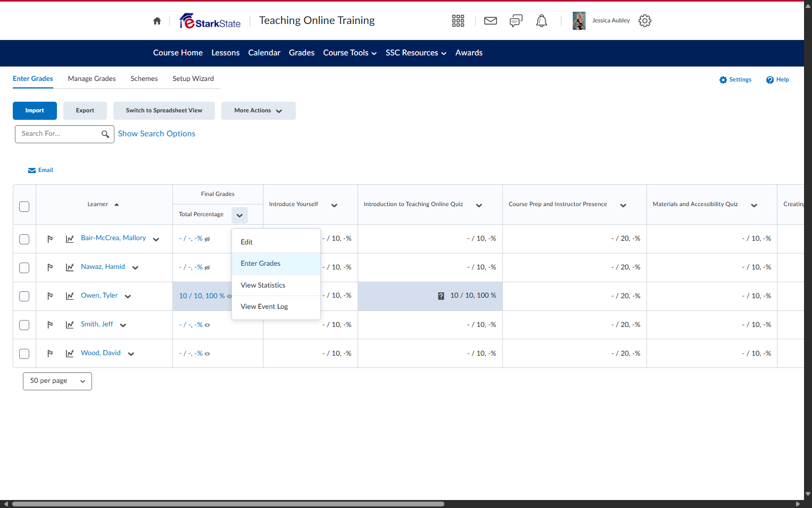This screenshot has width=812, height=508.
Task: Open progress chart icon for Nawaz, Hamid
Action: coord(70,267)
